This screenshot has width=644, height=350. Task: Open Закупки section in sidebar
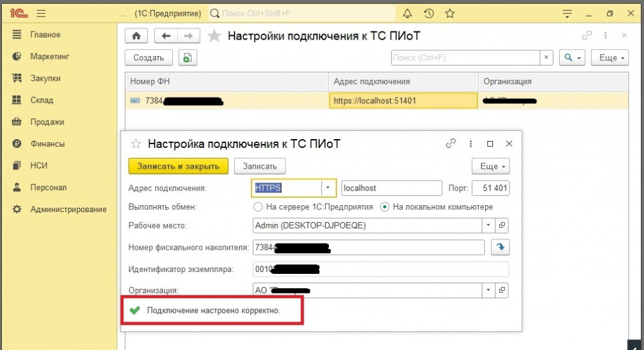pos(45,78)
